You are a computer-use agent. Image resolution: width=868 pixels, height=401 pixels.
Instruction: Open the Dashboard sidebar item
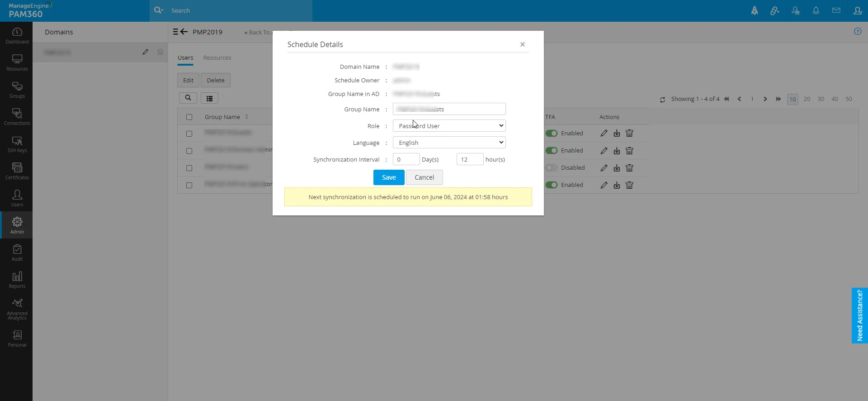17,35
